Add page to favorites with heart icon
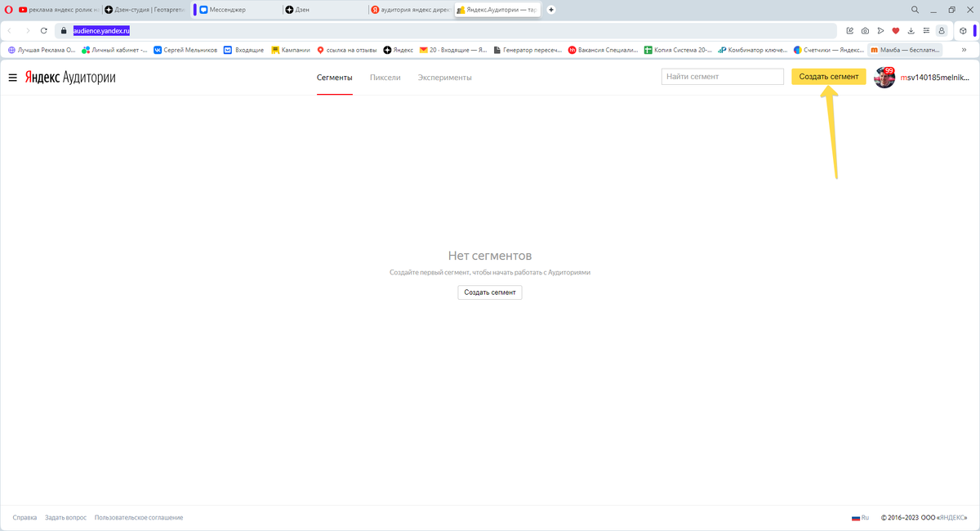 pos(896,30)
